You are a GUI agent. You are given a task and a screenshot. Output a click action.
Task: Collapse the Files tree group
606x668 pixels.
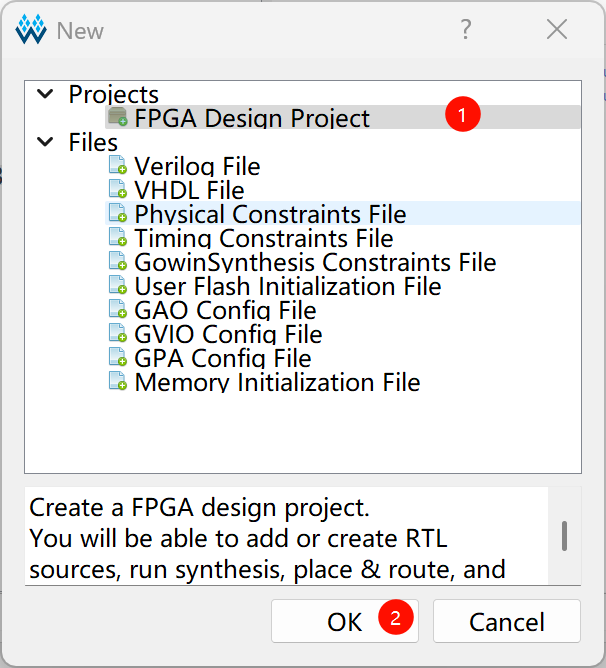(45, 141)
